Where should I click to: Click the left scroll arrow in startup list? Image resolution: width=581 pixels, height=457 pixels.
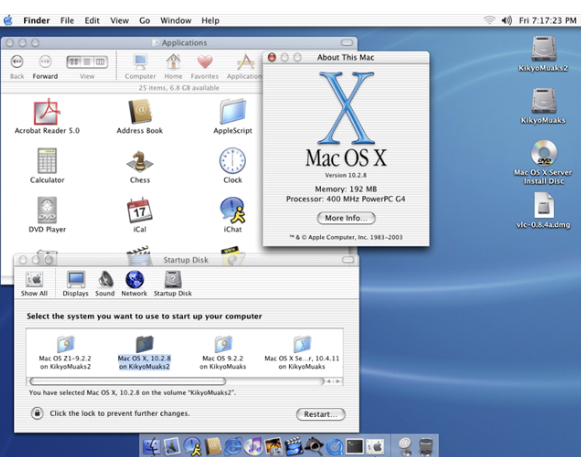click(329, 381)
